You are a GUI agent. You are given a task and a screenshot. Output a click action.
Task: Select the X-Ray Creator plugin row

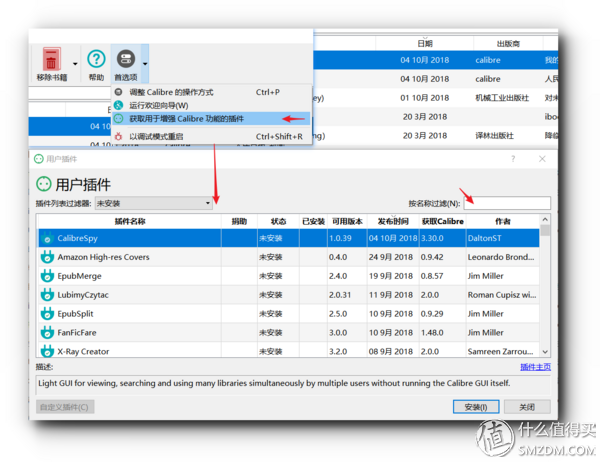289,350
